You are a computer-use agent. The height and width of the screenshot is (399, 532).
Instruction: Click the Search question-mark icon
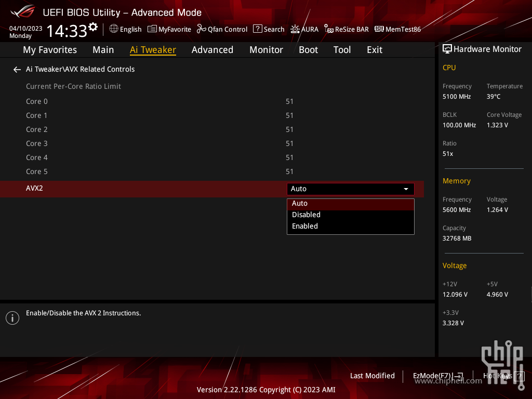pyautogui.click(x=258, y=29)
